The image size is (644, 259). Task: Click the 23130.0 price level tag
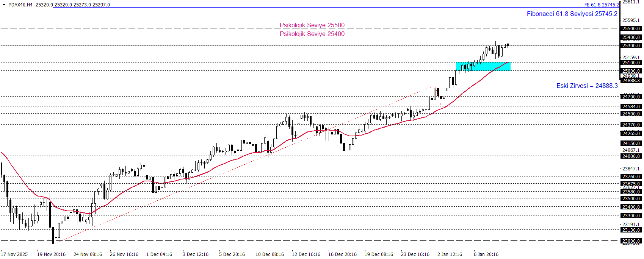[x=631, y=230]
